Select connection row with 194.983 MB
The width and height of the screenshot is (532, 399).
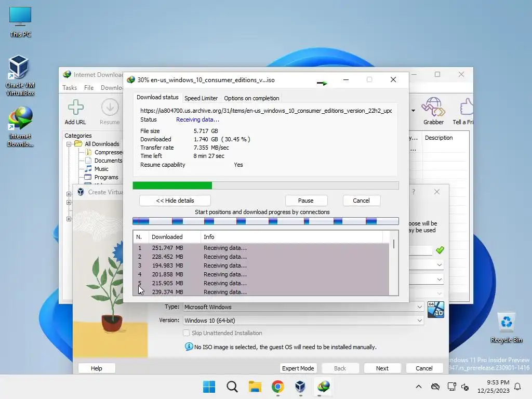coord(261,265)
